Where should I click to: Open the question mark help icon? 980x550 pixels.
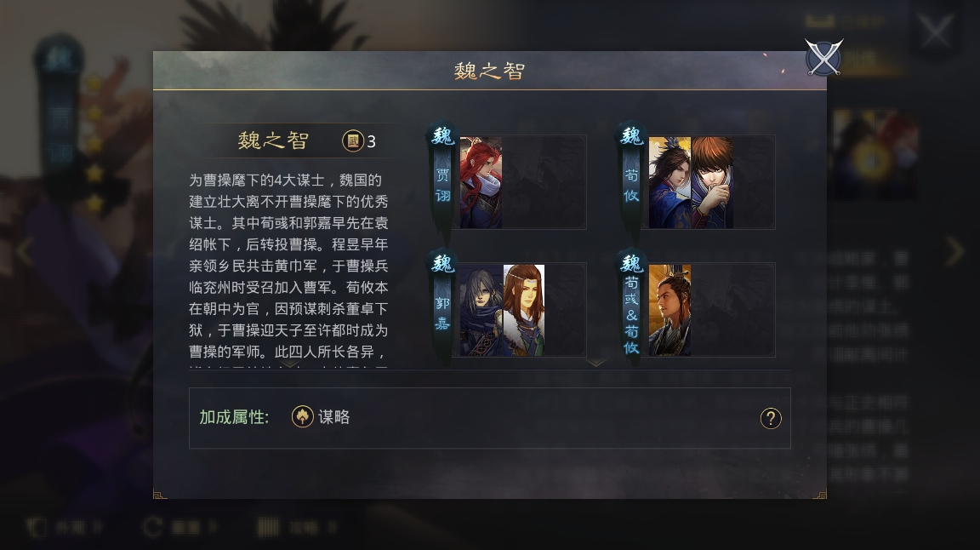771,418
